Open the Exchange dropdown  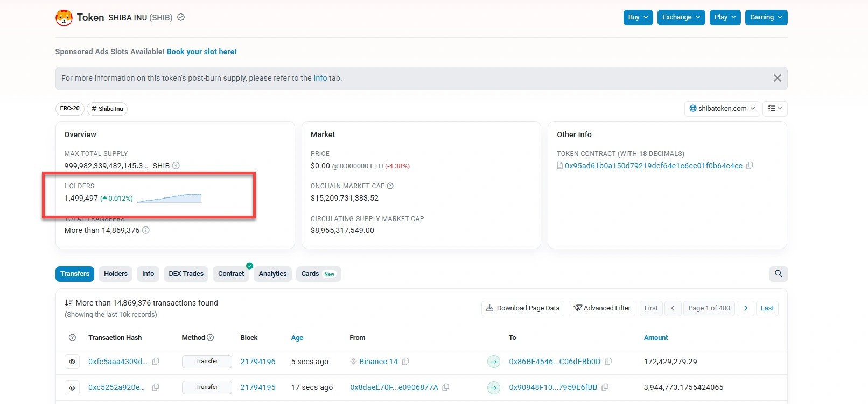[681, 17]
